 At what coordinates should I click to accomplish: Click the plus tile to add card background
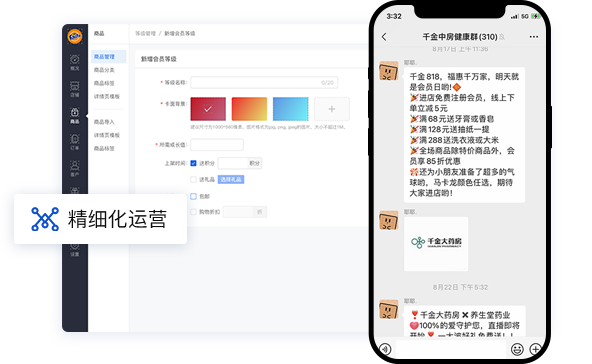coord(331,109)
